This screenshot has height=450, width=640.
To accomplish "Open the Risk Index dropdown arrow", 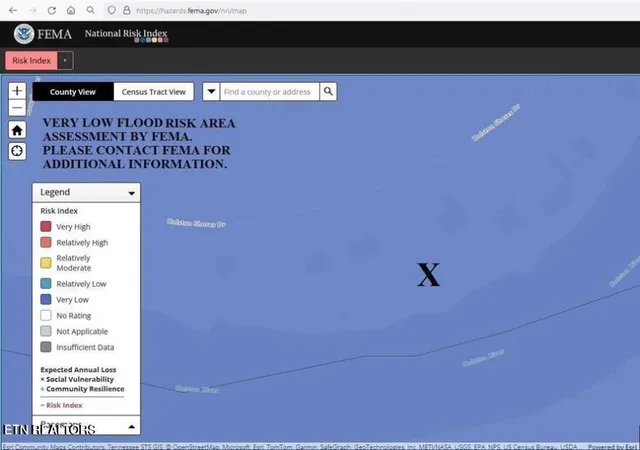I will (65, 60).
